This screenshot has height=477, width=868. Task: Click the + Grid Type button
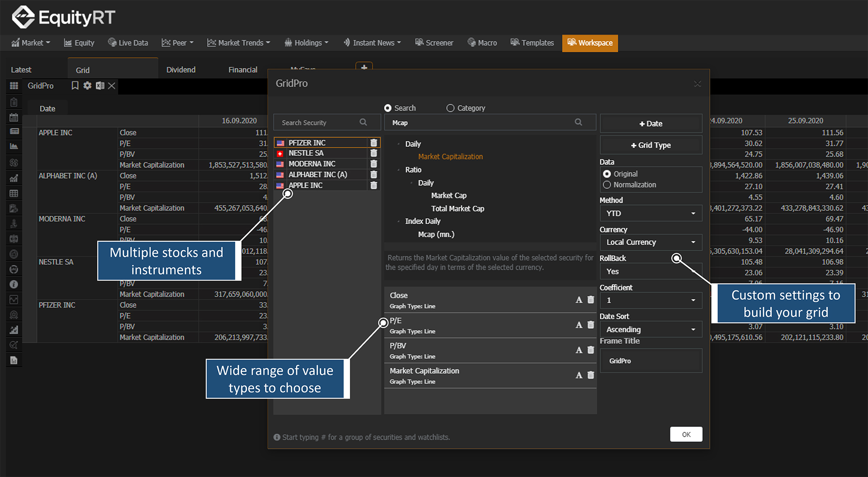click(x=651, y=145)
